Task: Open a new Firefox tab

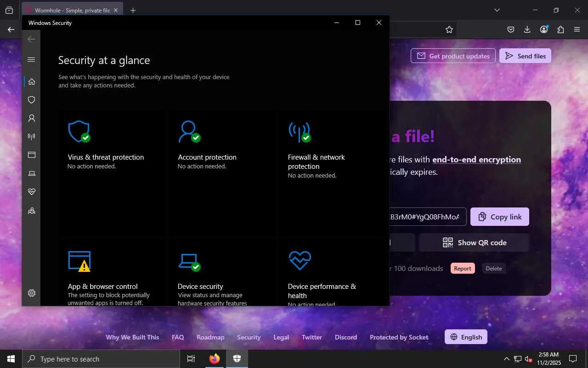Action: [x=133, y=10]
